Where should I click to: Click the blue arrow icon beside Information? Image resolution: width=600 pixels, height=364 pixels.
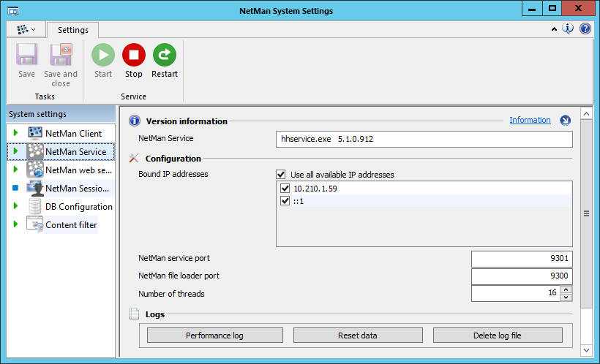point(565,121)
